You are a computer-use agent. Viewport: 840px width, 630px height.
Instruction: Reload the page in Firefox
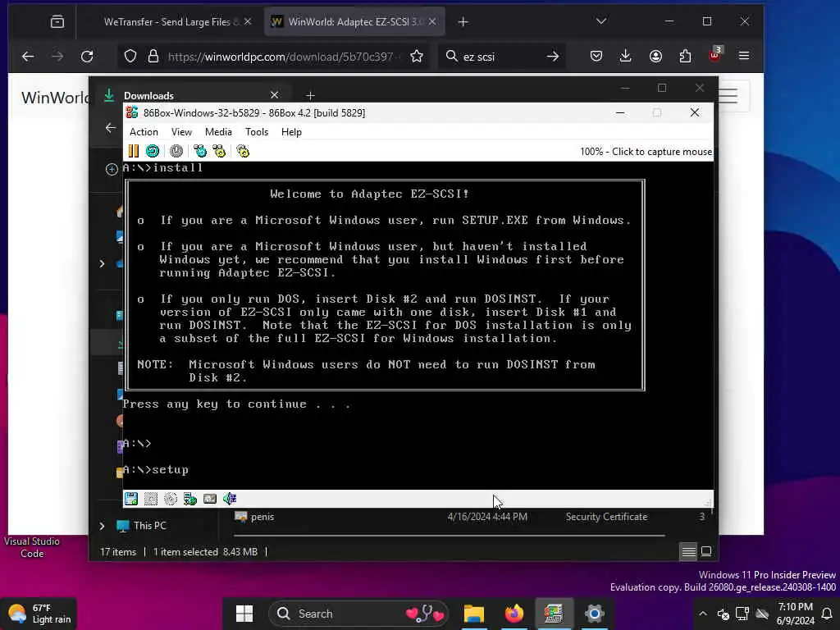coord(87,57)
